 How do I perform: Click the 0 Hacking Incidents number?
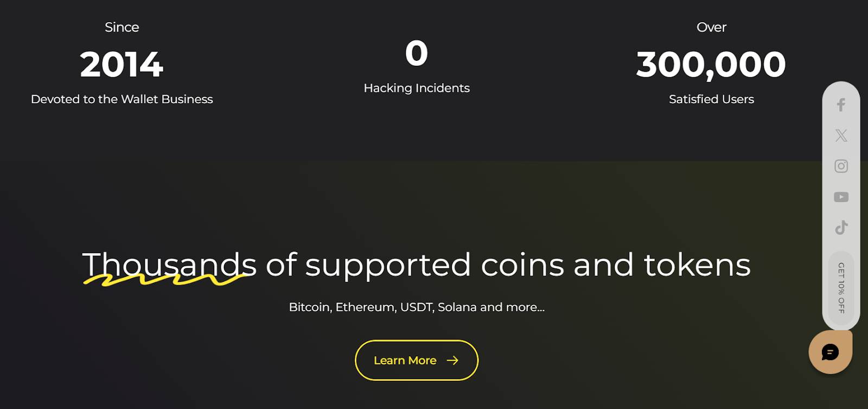point(417,53)
